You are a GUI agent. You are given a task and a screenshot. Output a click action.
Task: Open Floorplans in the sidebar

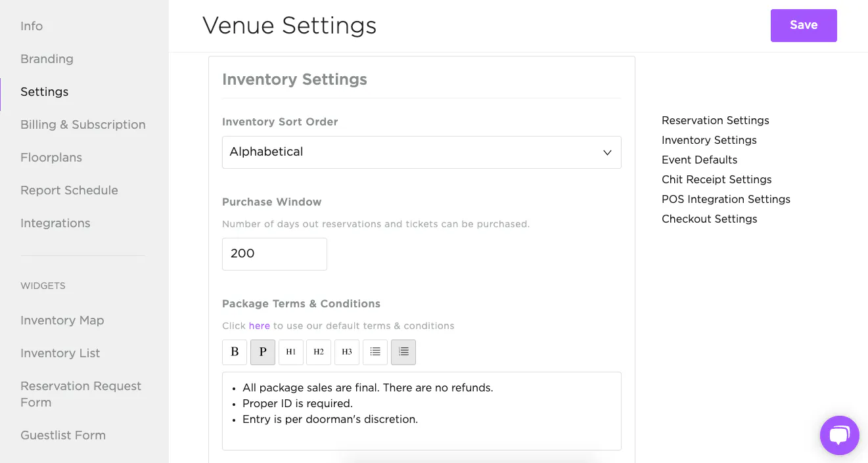pyautogui.click(x=51, y=158)
